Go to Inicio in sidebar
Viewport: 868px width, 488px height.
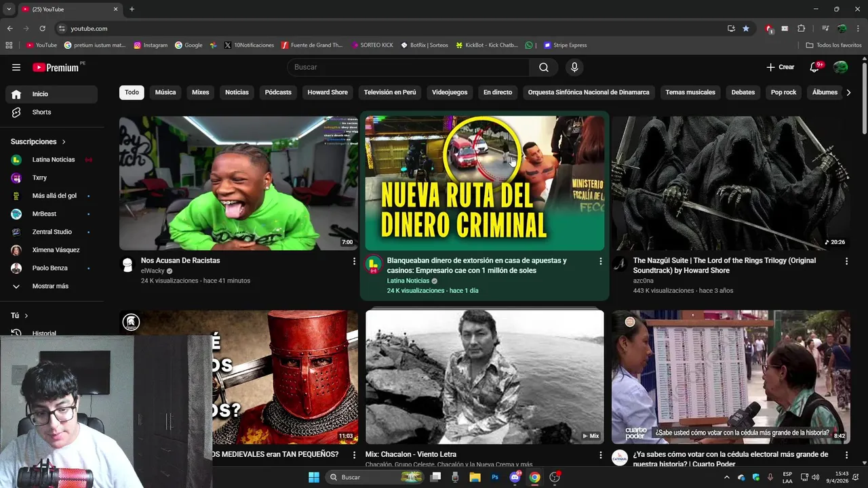click(52, 94)
